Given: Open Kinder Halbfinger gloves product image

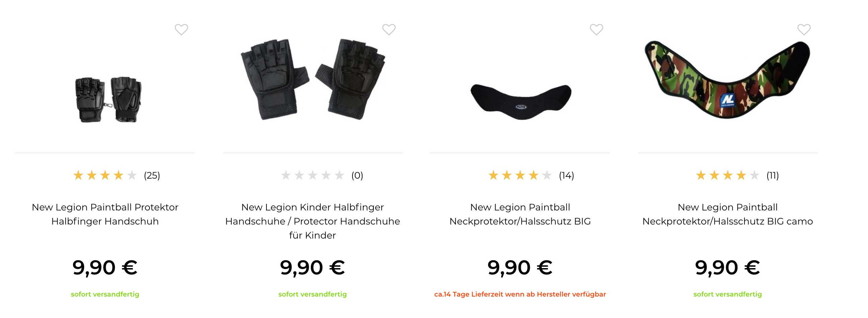Looking at the screenshot, I should click(313, 79).
